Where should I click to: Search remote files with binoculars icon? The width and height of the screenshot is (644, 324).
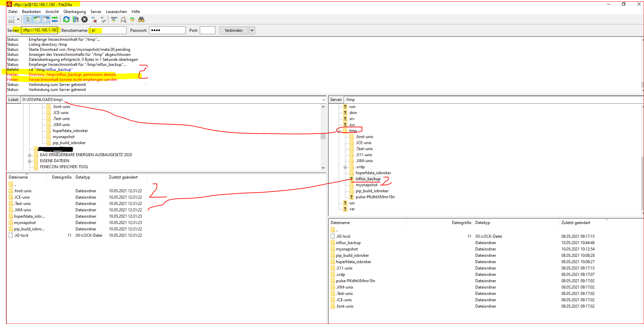(141, 20)
